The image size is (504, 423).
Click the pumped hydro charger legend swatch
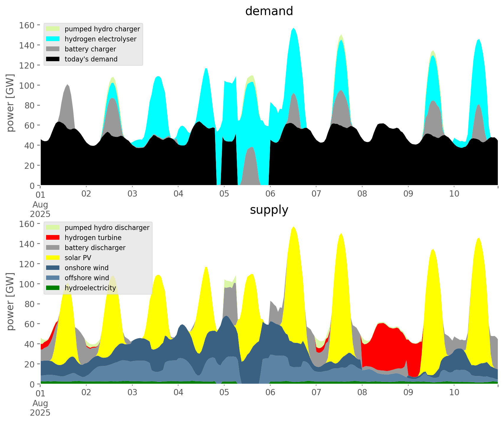tap(53, 29)
